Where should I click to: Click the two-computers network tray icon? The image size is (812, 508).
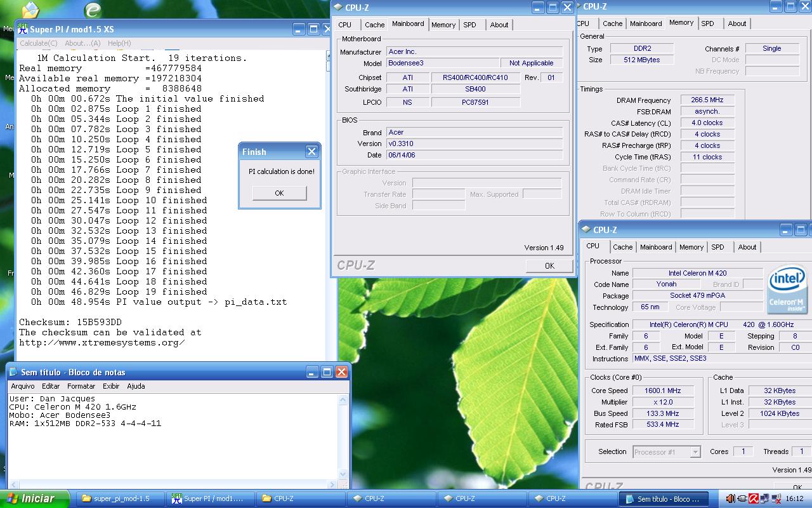(x=764, y=498)
